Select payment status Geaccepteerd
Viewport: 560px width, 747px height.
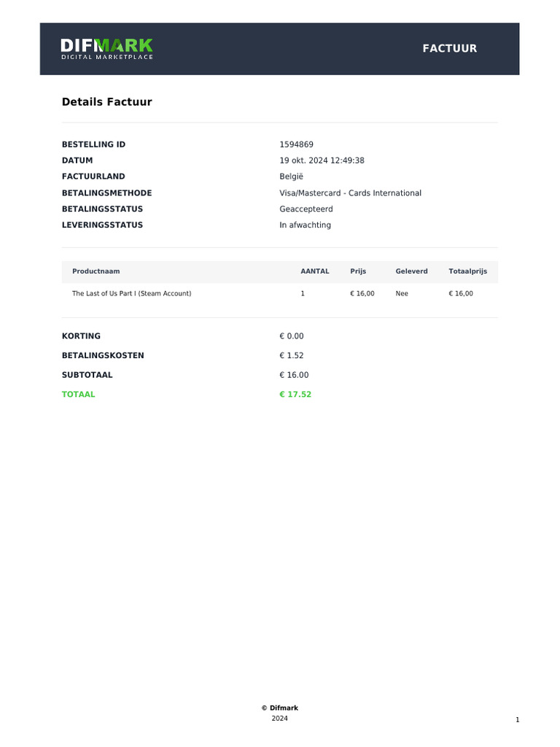point(306,209)
